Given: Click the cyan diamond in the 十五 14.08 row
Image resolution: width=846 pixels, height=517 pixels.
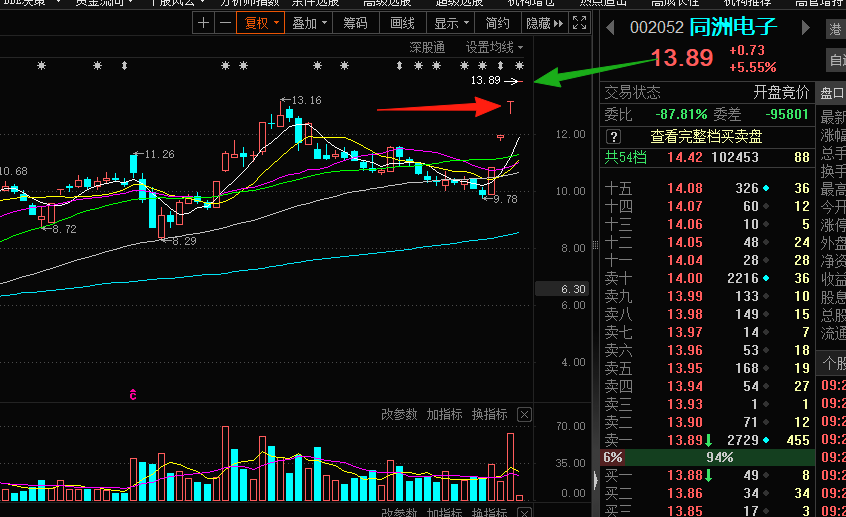Looking at the screenshot, I should click(766, 188).
